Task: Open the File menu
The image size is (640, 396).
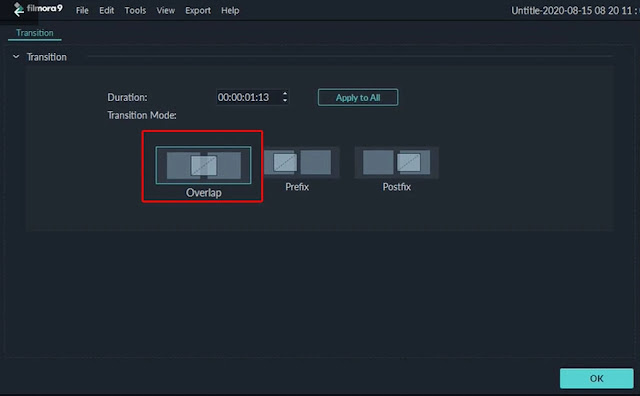Action: tap(82, 11)
